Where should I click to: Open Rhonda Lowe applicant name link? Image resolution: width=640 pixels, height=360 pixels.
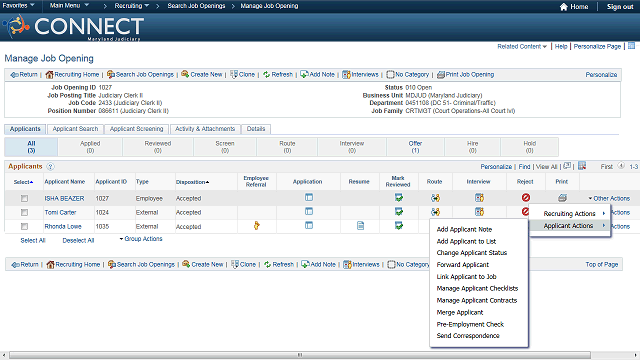[x=63, y=226]
